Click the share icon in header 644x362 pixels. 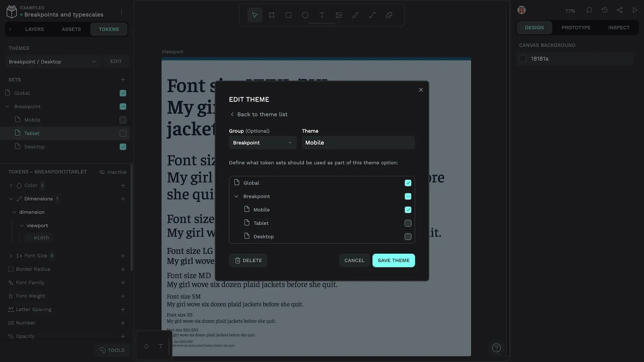619,10
